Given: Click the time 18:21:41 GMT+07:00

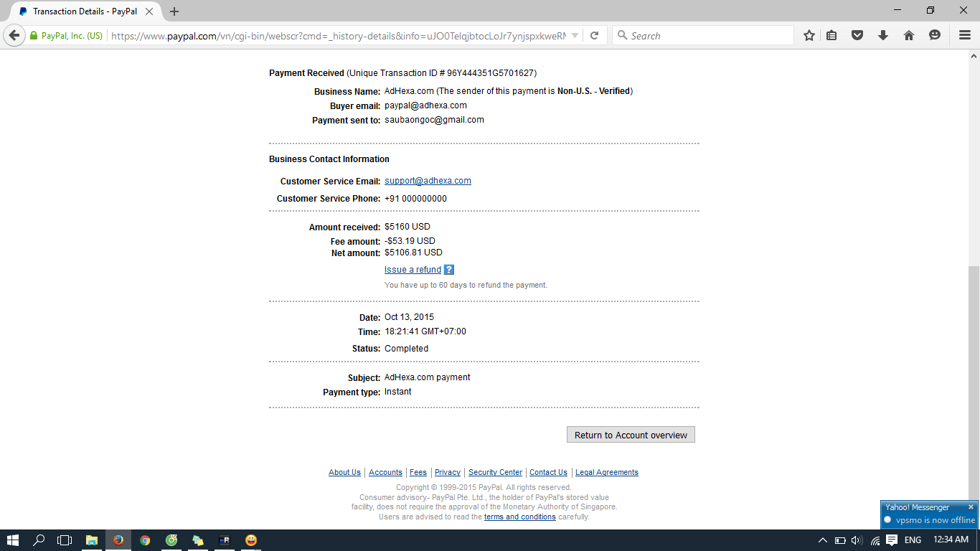Looking at the screenshot, I should click(425, 331).
